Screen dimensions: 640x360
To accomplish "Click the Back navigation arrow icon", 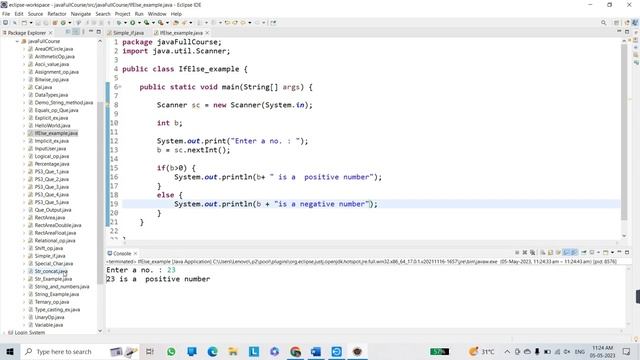I will pos(243,22).
